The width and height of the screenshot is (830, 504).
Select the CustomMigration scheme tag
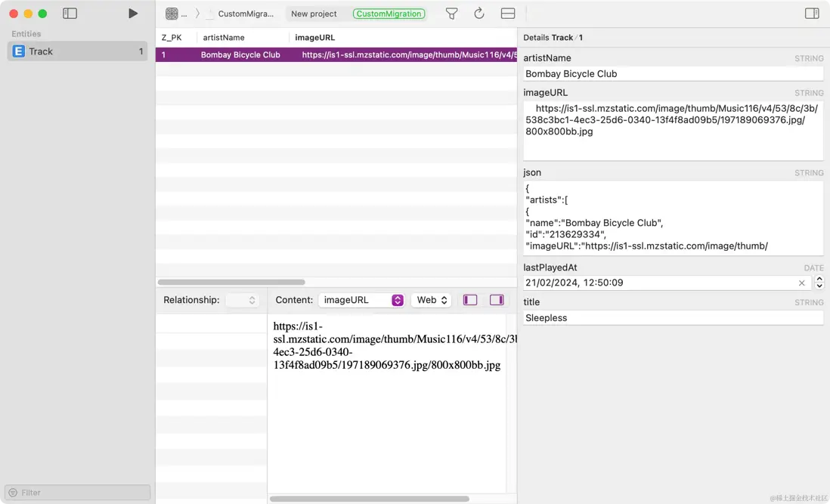click(x=389, y=14)
